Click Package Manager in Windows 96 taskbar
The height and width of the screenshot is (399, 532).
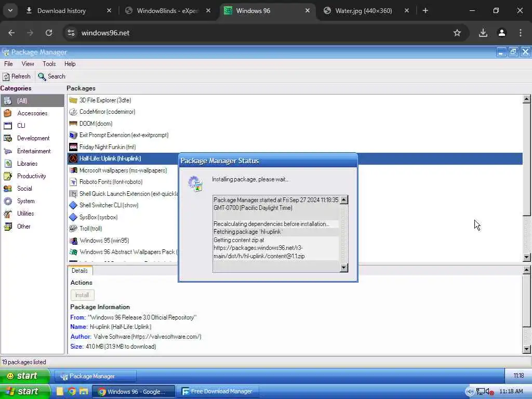pyautogui.click(x=96, y=376)
